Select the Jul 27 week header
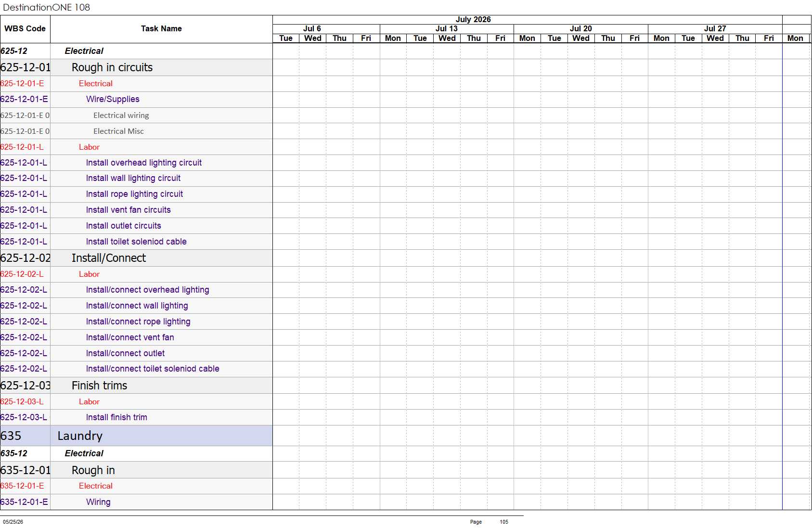This screenshot has width=812, height=528. [x=715, y=29]
